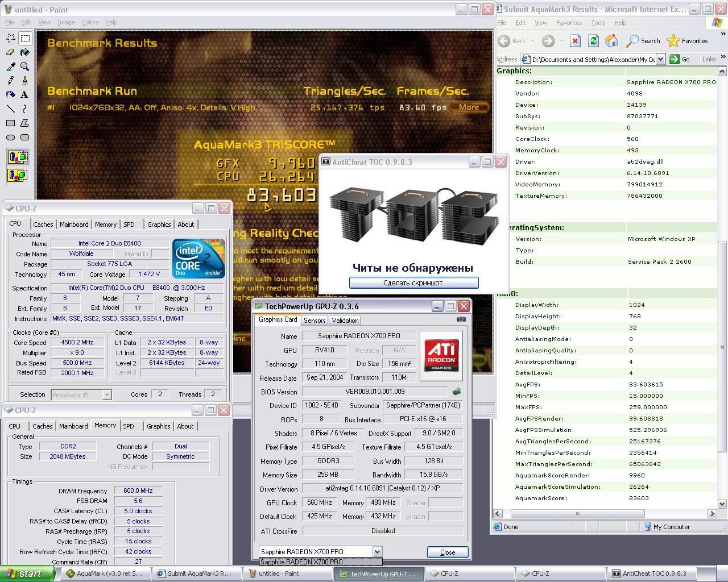Click the 'Сделать скриншот' button in AntiCheat
Image resolution: width=728 pixels, height=582 pixels.
(x=413, y=282)
